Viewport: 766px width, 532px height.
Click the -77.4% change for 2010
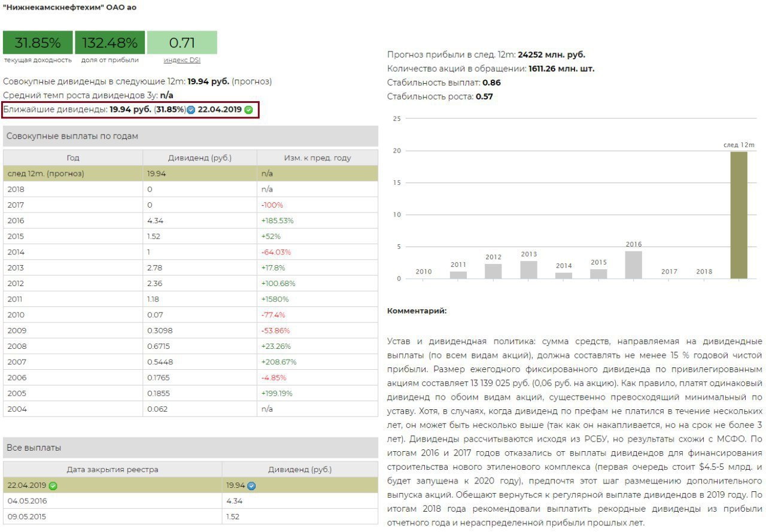pos(273,315)
